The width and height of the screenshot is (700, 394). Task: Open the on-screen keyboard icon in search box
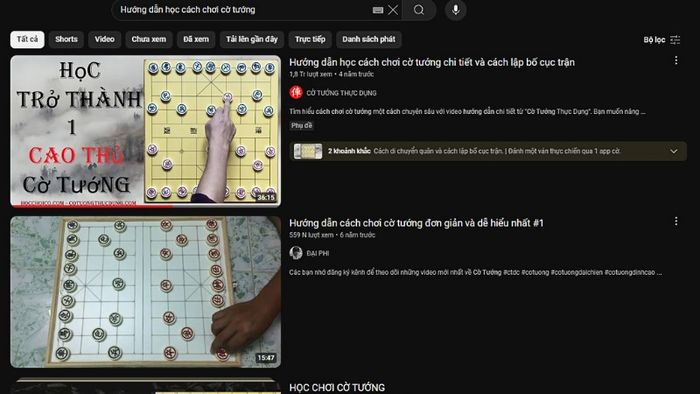pyautogui.click(x=378, y=10)
